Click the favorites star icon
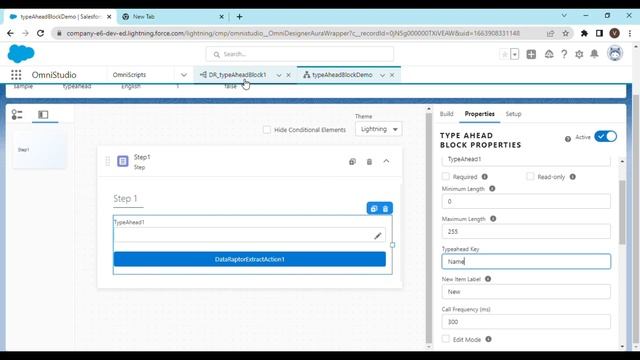This screenshot has height=360, width=640. [x=504, y=54]
